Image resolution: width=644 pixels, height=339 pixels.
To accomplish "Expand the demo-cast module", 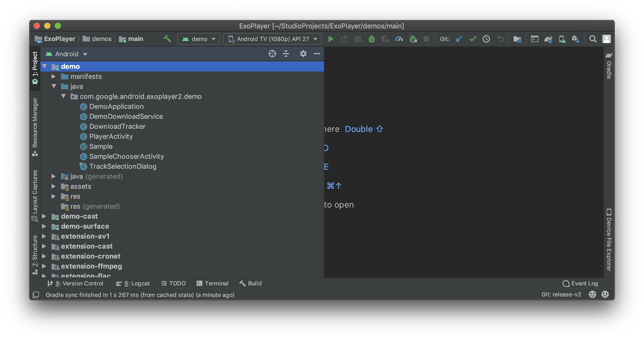I will 44,217.
